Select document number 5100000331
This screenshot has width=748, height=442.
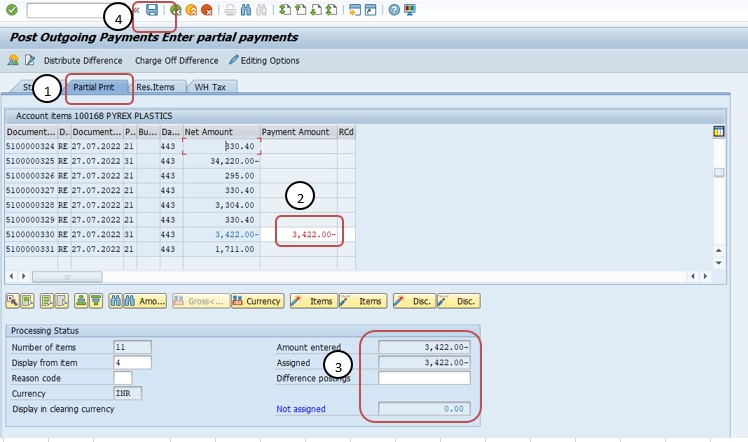click(x=31, y=249)
